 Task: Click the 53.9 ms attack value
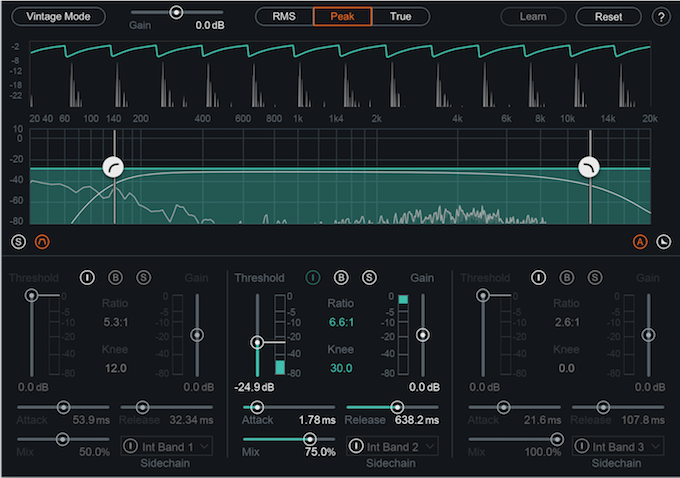[x=91, y=420]
